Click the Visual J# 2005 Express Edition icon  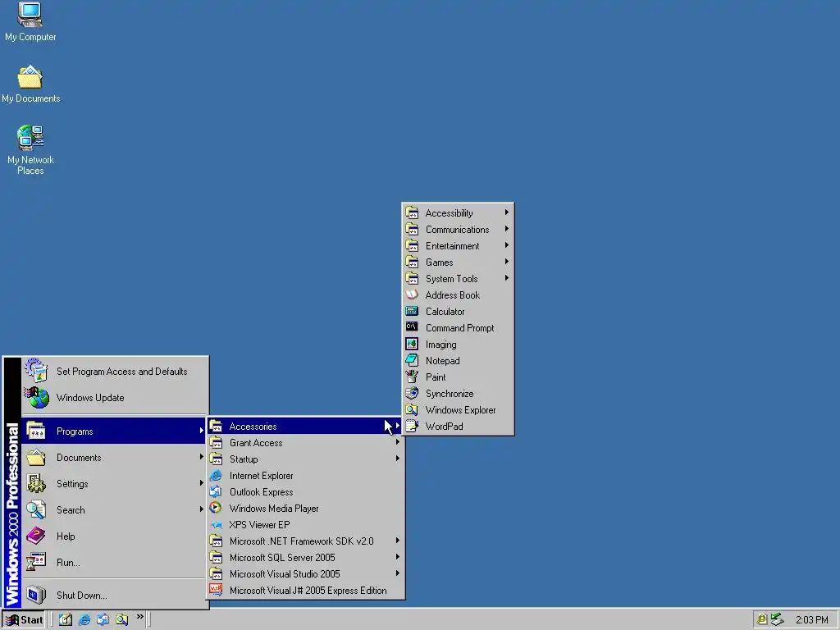click(x=216, y=590)
